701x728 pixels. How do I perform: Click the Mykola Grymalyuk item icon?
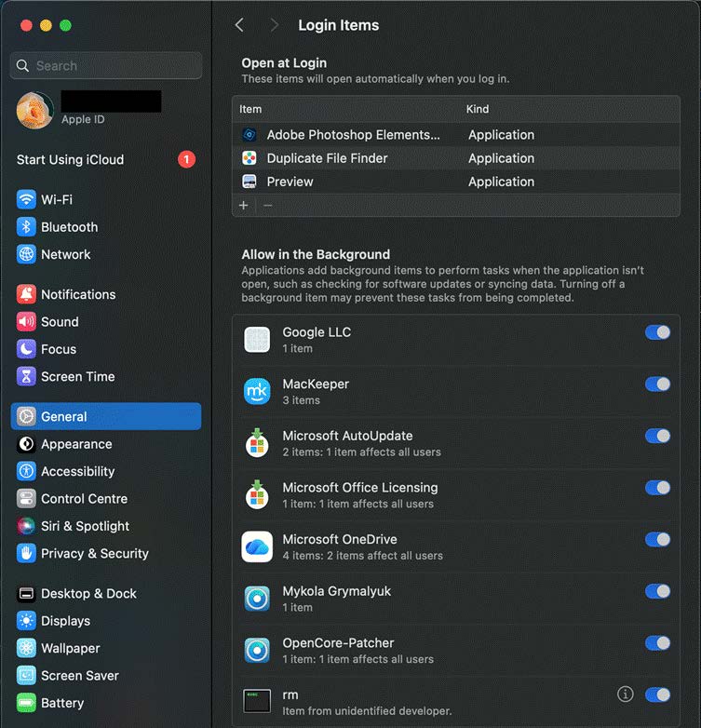point(257,599)
